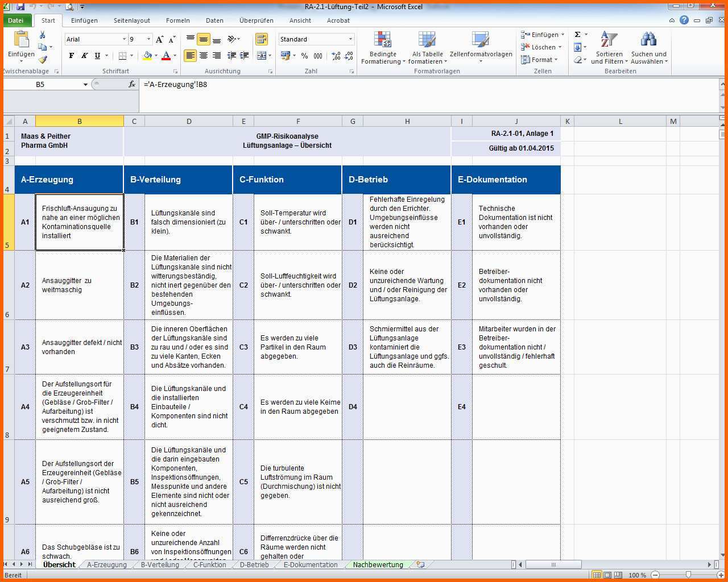
Task: Open the Nachbewertung sheet tab
Action: click(378, 564)
